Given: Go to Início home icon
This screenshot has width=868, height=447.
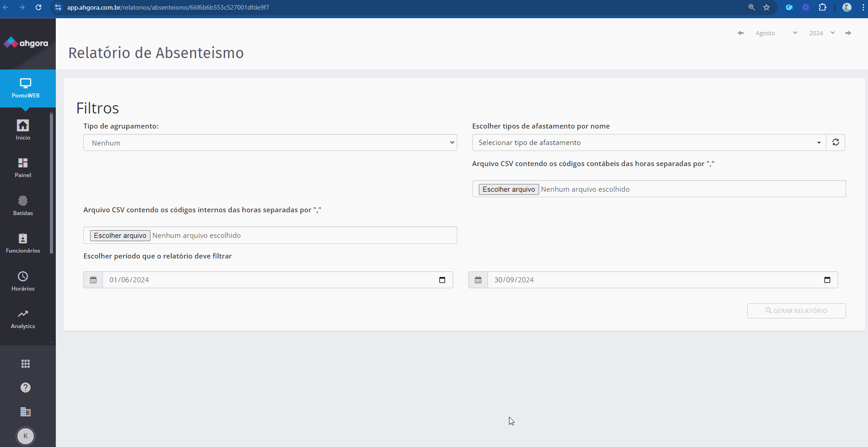Looking at the screenshot, I should tap(23, 130).
